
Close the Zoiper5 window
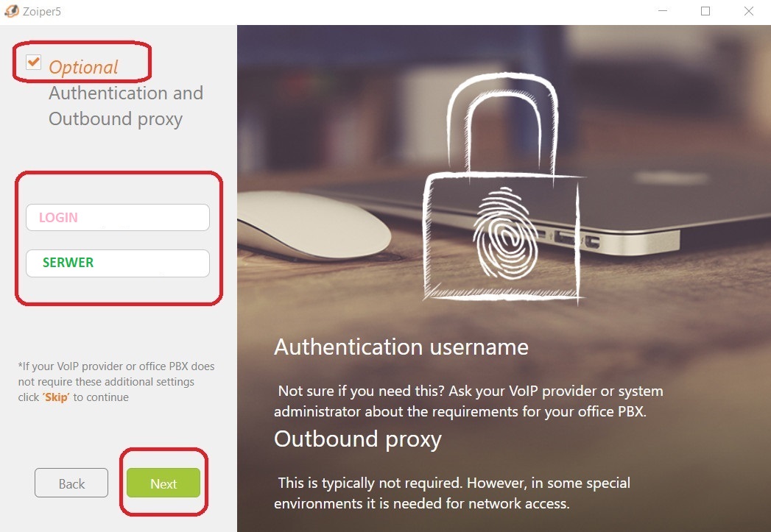click(x=748, y=11)
